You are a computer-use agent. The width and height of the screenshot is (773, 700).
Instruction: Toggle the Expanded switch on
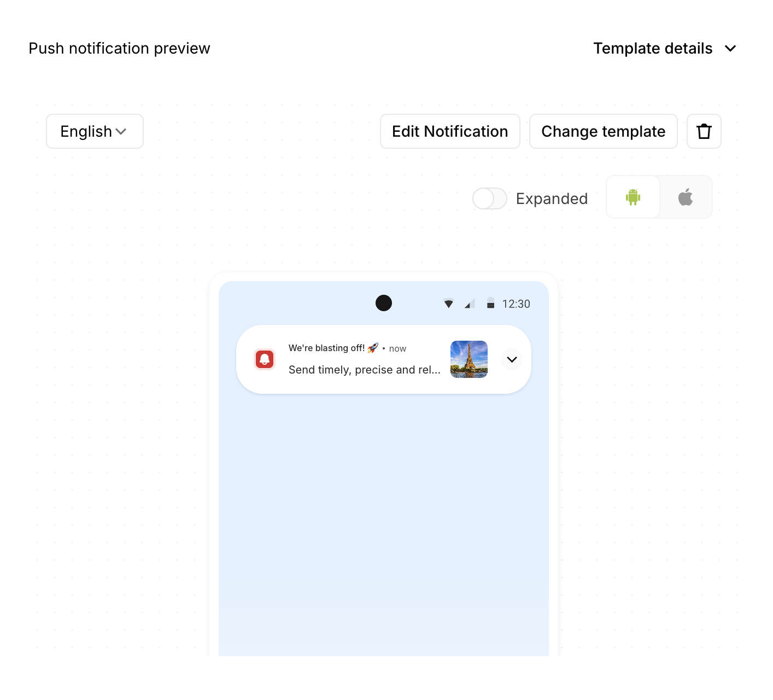[489, 199]
